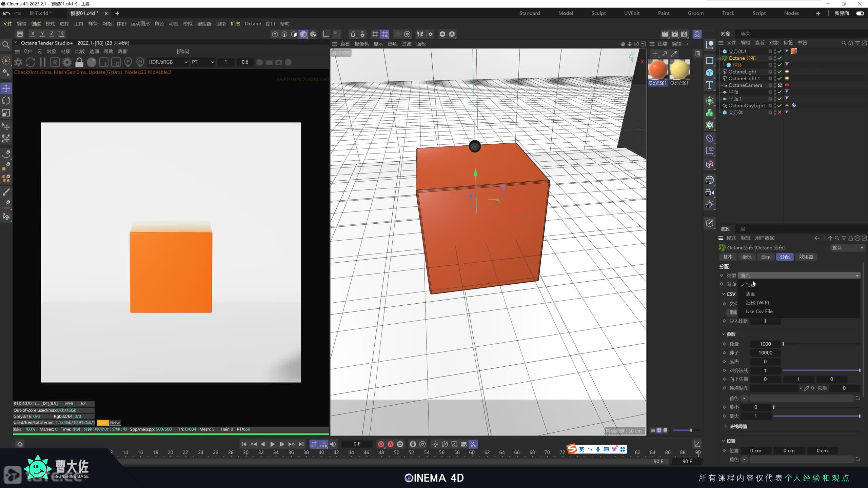Toggle the 新界面 switch
868x488 pixels.
point(860,13)
